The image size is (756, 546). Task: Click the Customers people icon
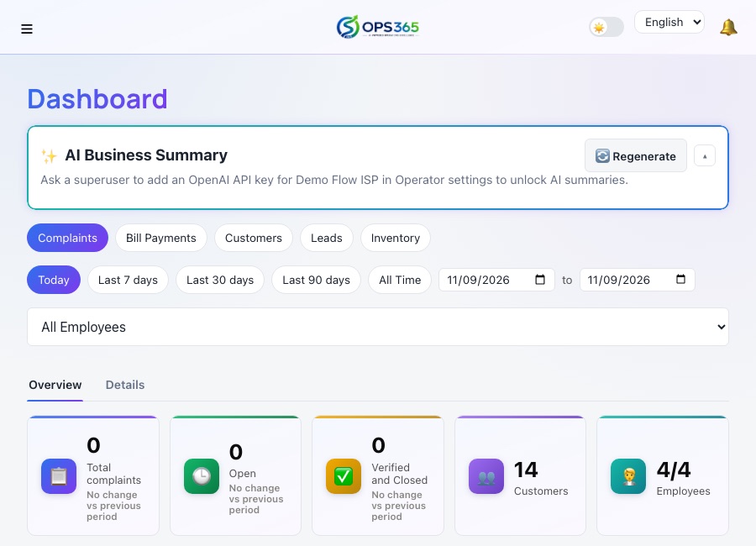(486, 476)
